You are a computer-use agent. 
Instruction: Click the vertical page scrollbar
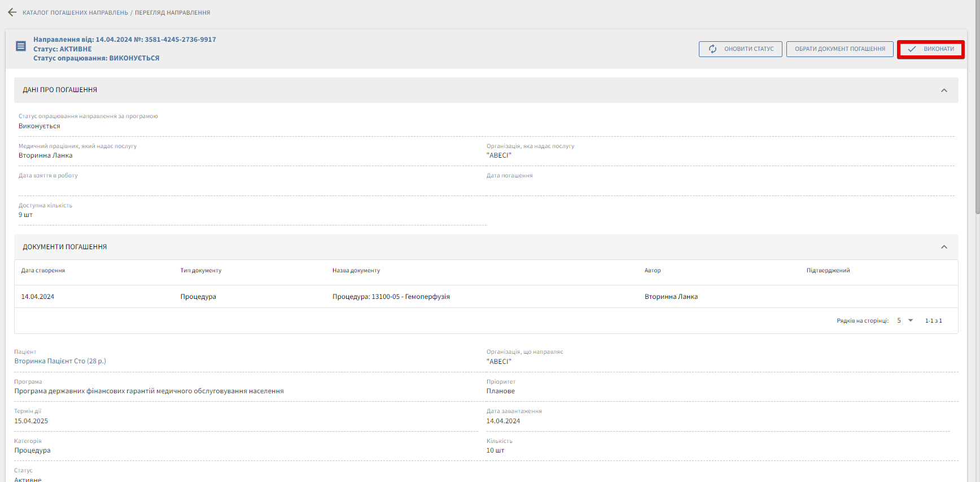(977, 113)
